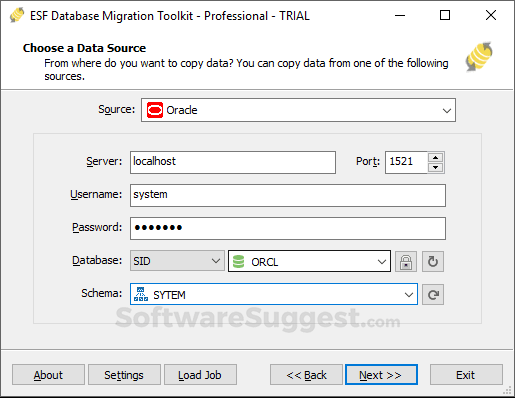Refresh the schema list button

tap(433, 295)
